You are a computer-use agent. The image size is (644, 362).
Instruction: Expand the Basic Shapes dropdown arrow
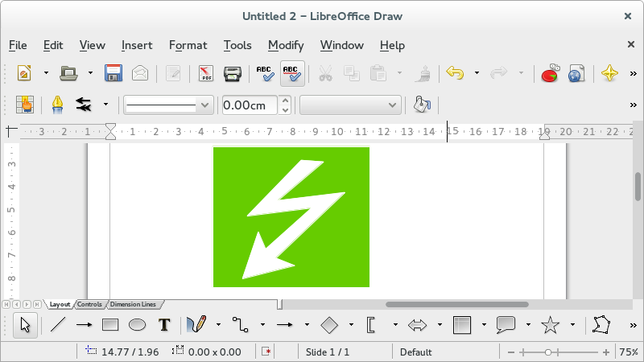[351, 325]
